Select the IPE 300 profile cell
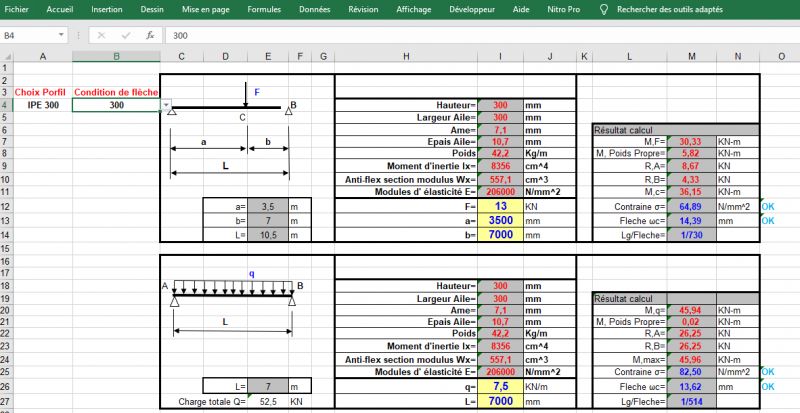800x413 pixels. [x=42, y=104]
